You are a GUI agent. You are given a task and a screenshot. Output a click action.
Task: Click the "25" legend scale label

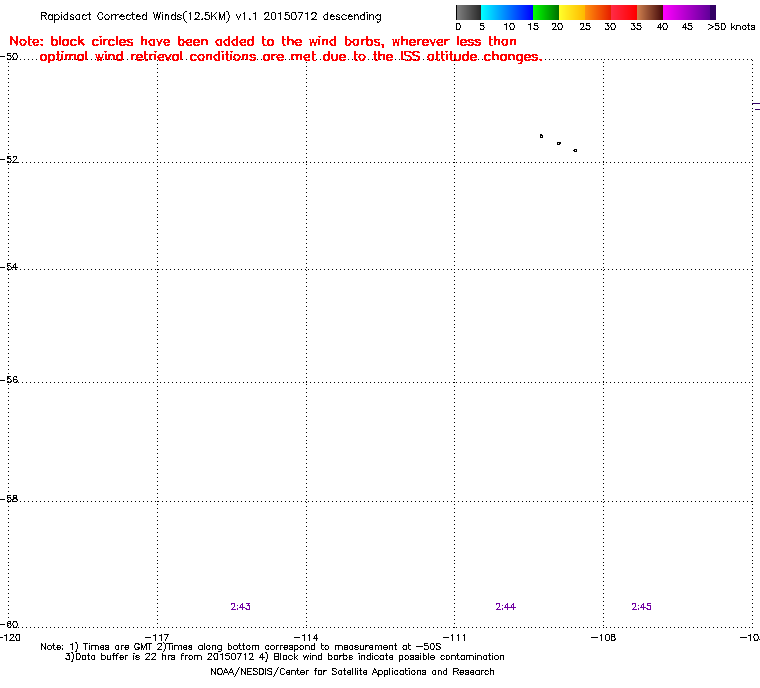click(x=585, y=27)
